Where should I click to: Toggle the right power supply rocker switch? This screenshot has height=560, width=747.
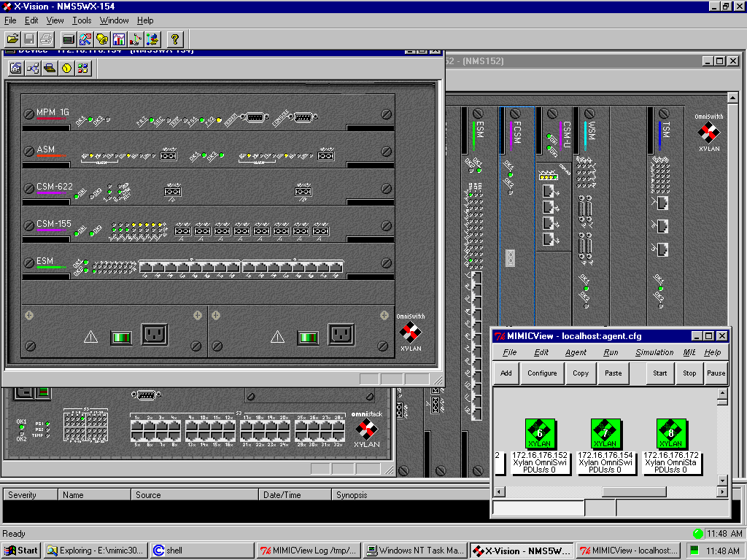coord(308,338)
